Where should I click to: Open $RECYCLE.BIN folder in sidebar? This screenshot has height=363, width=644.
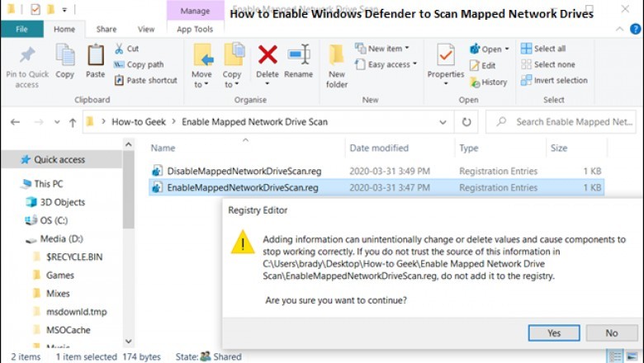[x=74, y=257]
